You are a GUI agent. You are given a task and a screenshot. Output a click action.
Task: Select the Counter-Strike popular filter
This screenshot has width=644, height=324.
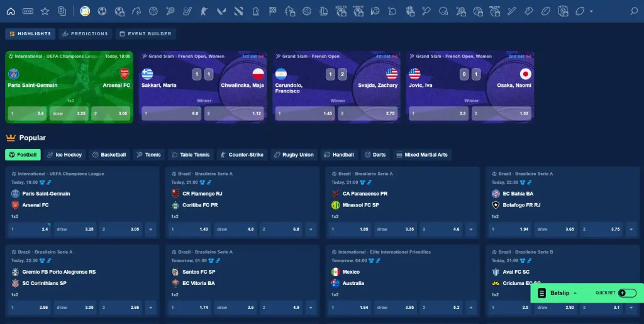[242, 155]
